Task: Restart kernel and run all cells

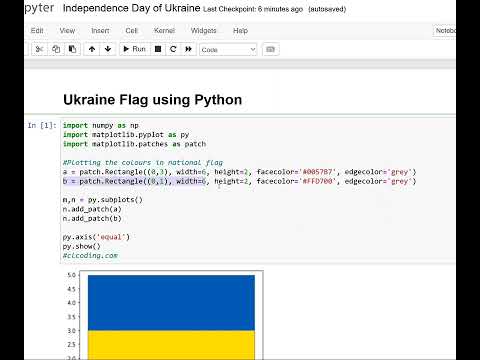Action: coord(188,49)
